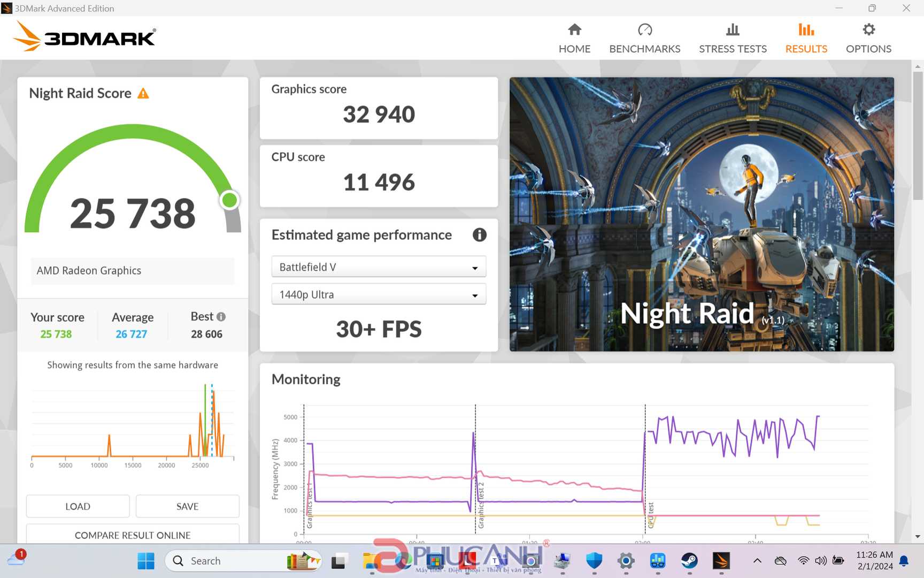Click the CPU score value 11 496
This screenshot has height=578, width=924.
pos(379,182)
